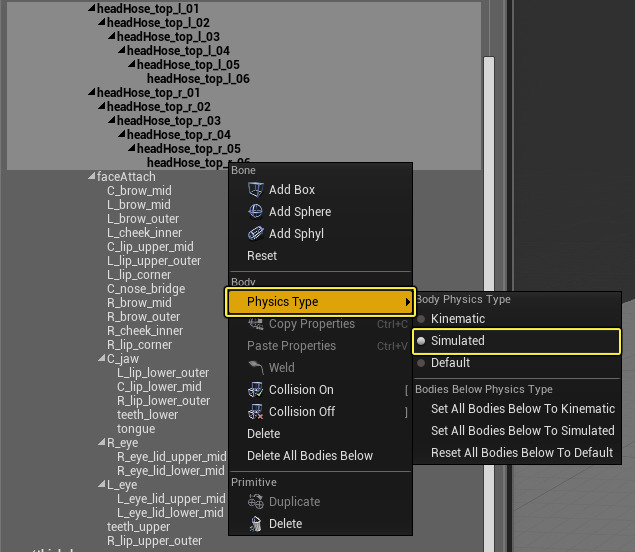Viewport: 635px width, 552px height.
Task: Select the C_brow_mid bone
Action: (x=139, y=191)
